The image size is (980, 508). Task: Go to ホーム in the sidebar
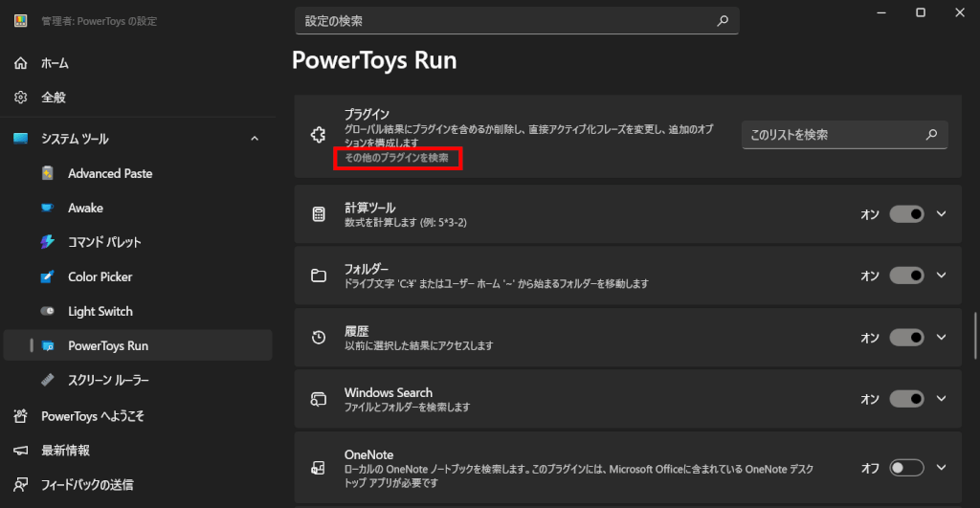pyautogui.click(x=55, y=63)
